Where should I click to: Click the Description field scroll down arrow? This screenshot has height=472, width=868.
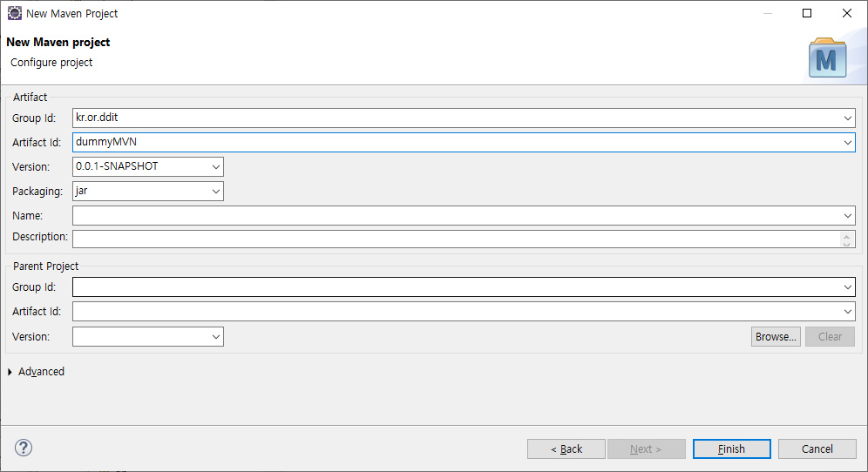pos(846,244)
